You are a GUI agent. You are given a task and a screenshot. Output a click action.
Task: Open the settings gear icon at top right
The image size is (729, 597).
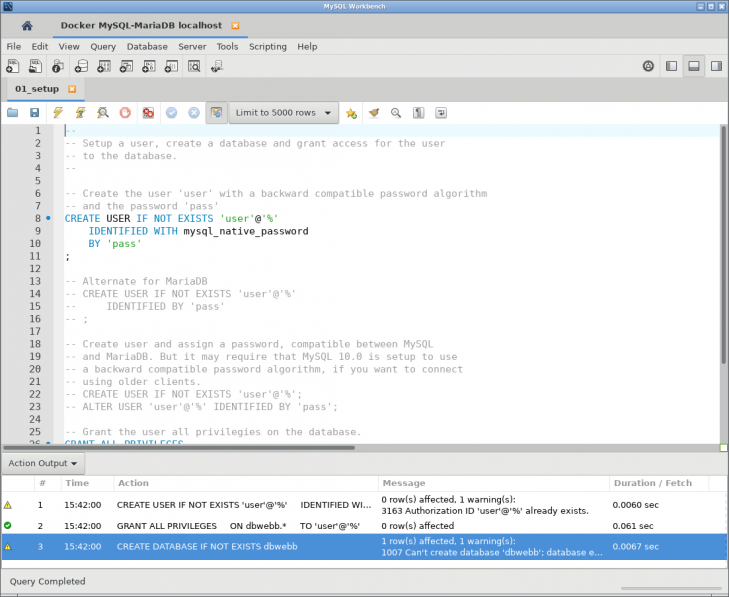click(x=648, y=66)
